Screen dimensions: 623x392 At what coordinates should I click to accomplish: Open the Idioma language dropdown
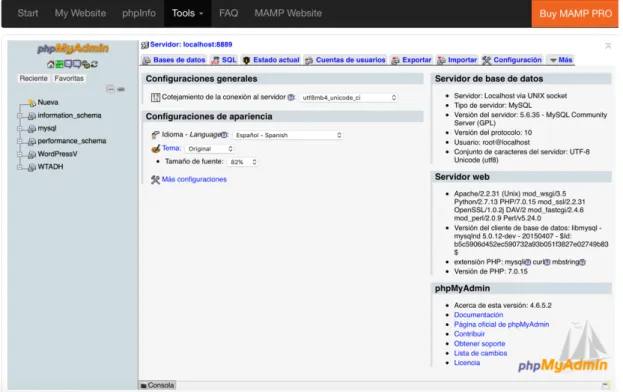[x=288, y=135]
